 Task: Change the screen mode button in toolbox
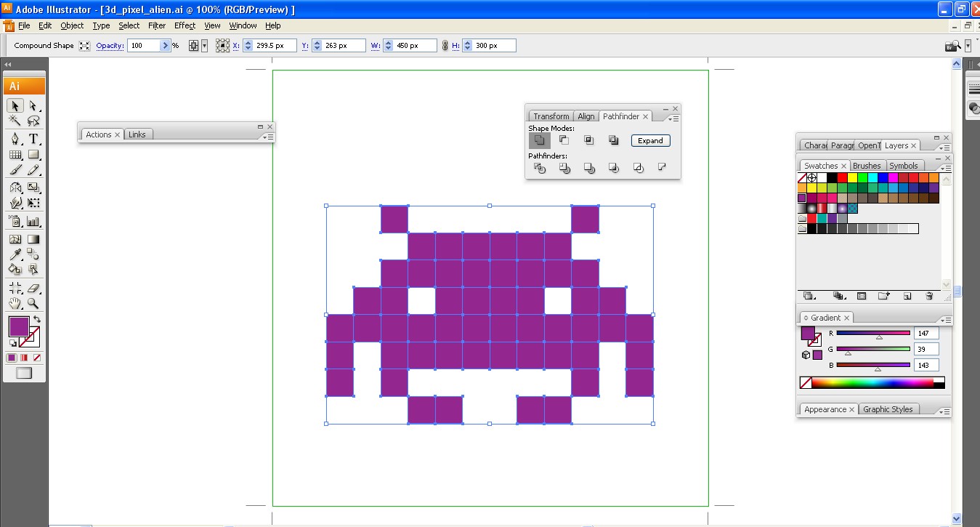pos(24,373)
